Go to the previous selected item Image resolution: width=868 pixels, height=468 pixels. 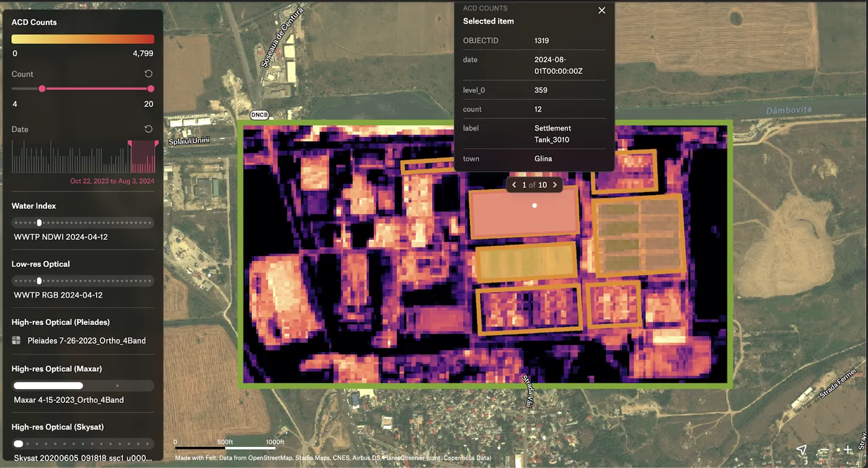tap(514, 185)
